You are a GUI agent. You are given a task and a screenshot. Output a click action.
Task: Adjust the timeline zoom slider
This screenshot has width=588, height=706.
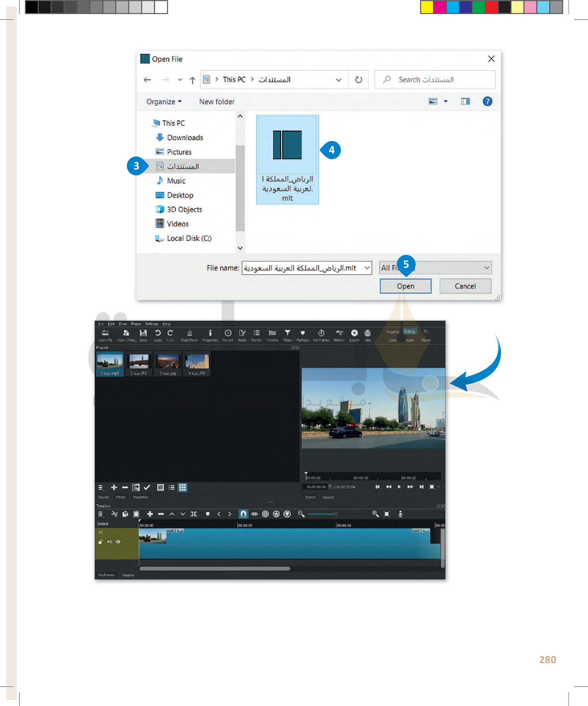tap(336, 514)
